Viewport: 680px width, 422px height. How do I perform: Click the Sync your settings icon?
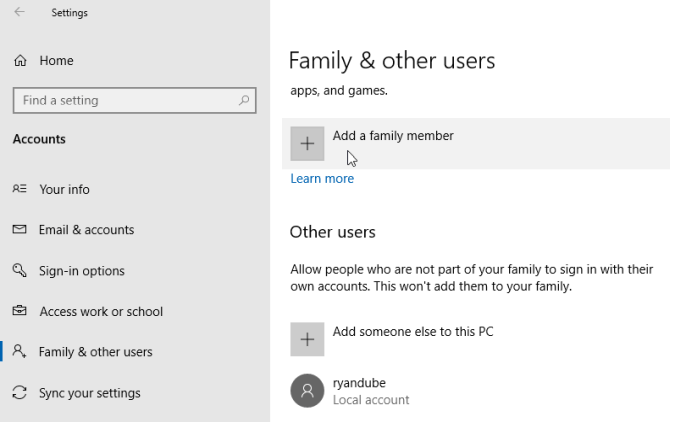click(19, 393)
